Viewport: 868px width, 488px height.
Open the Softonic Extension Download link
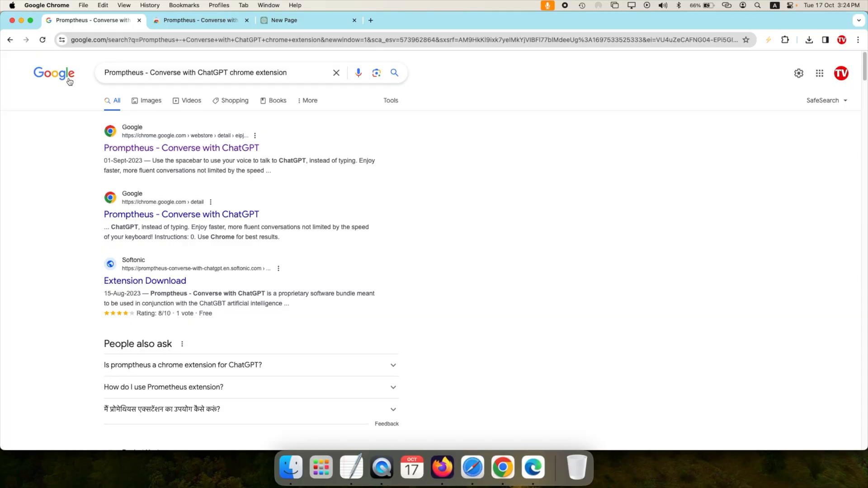click(x=145, y=280)
